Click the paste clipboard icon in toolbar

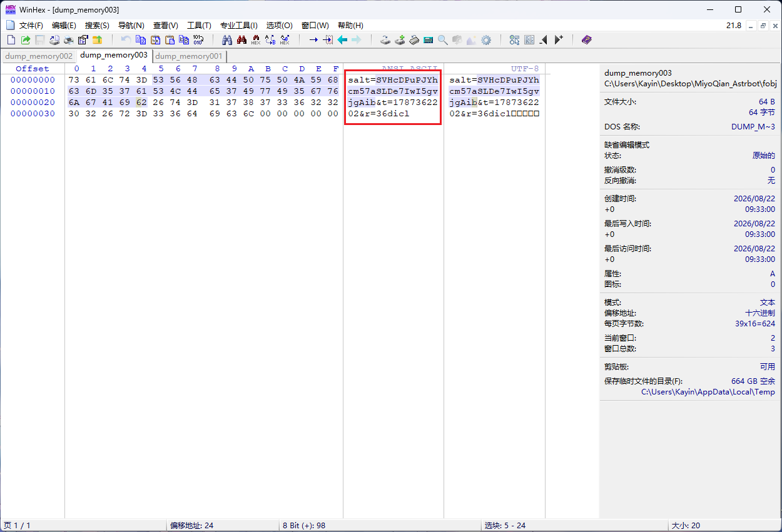pyautogui.click(x=170, y=40)
